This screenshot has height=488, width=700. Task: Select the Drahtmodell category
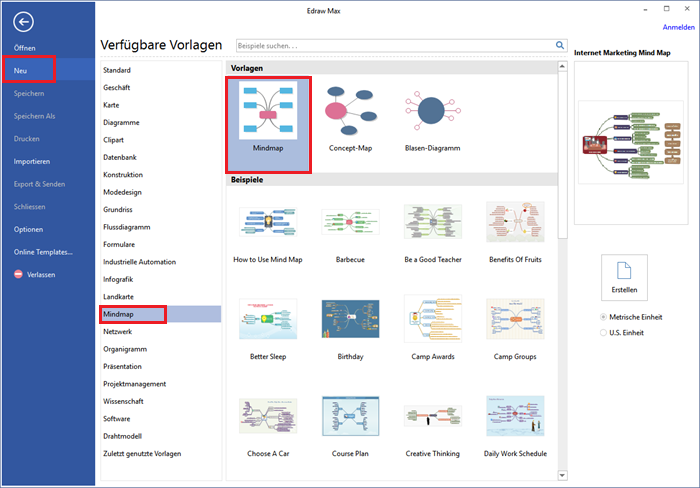click(122, 436)
